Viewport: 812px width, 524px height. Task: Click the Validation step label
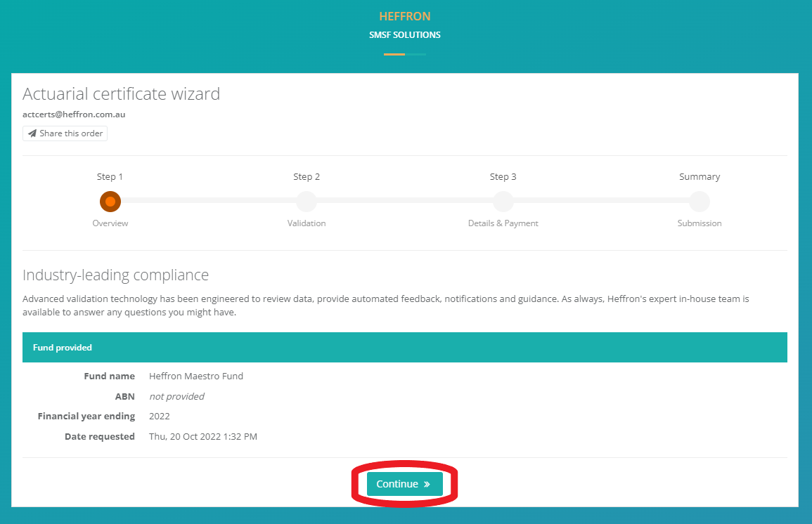coord(307,223)
